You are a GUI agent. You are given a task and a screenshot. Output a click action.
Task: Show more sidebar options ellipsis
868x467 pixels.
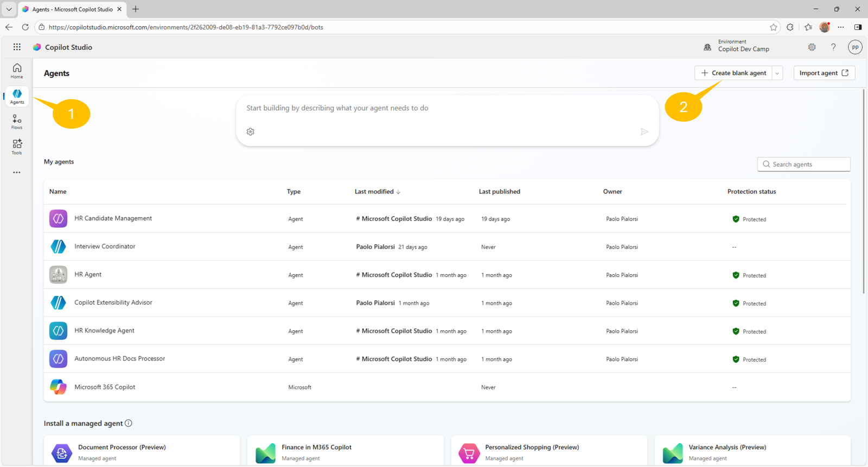[x=17, y=173]
